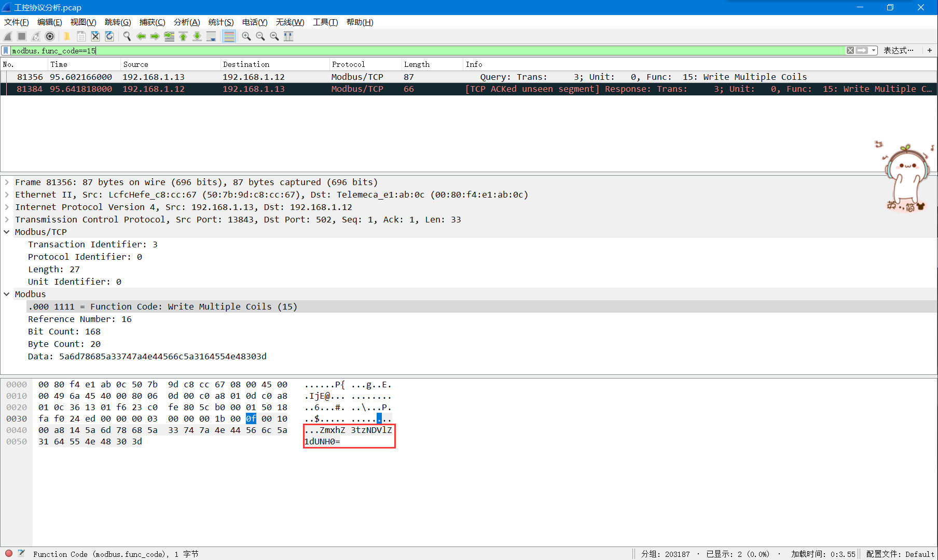Open the 帮助(H) menu

pyautogui.click(x=360, y=22)
